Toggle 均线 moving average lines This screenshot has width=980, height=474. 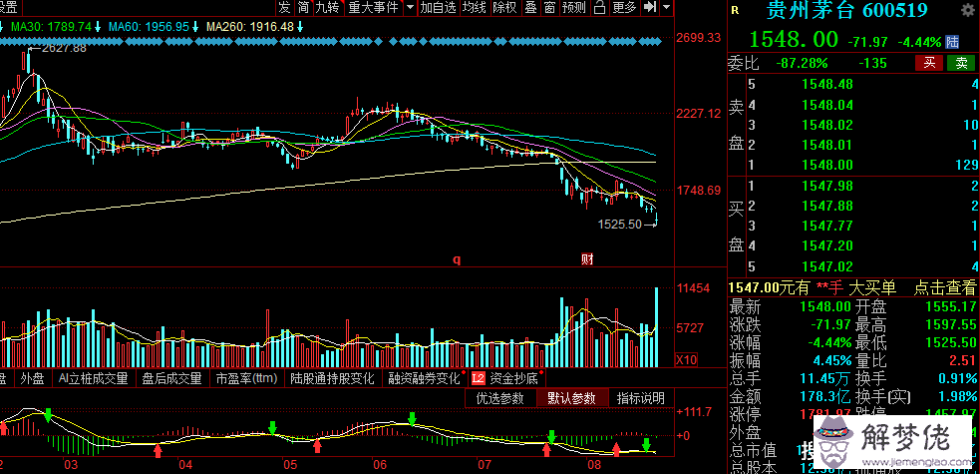[x=474, y=8]
